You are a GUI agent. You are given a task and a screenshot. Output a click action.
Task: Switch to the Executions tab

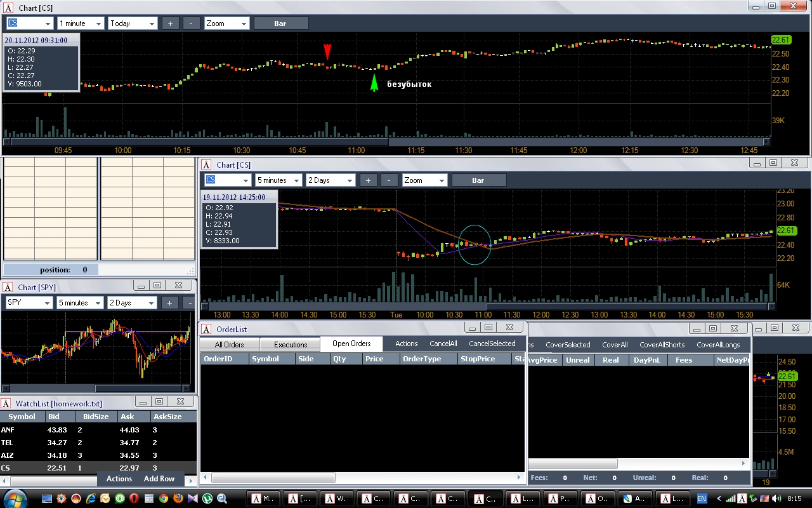(x=291, y=344)
